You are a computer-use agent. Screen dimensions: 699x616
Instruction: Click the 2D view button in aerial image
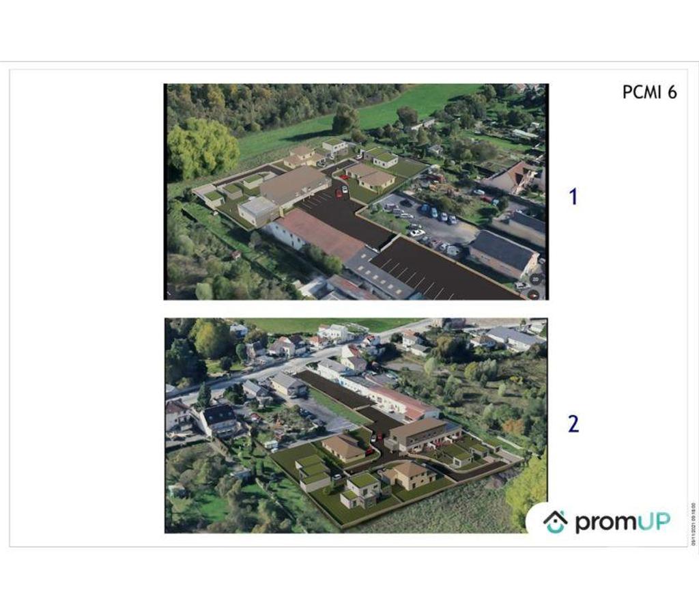coord(536,279)
